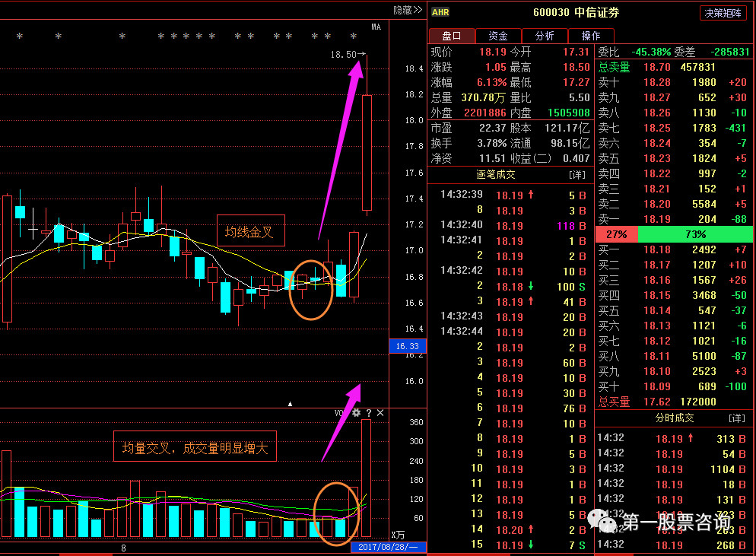
Task: Switch to the 资金 tab
Action: (x=498, y=36)
